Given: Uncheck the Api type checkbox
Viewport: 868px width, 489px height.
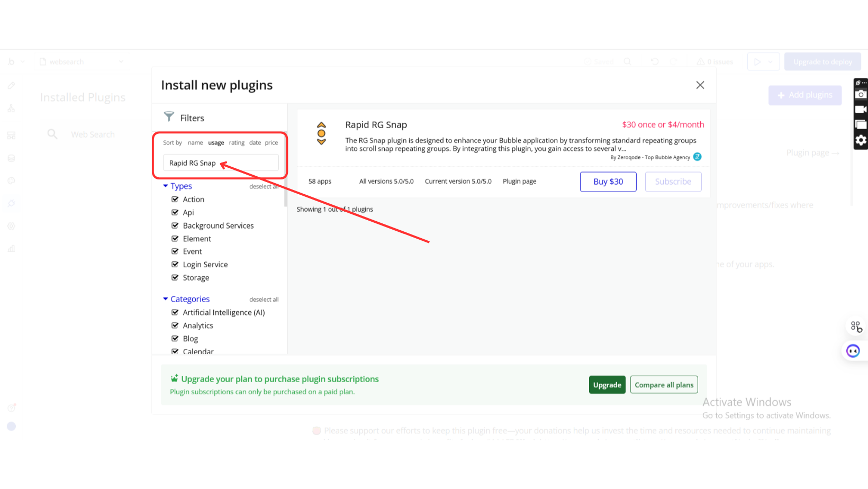Looking at the screenshot, I should pos(175,212).
